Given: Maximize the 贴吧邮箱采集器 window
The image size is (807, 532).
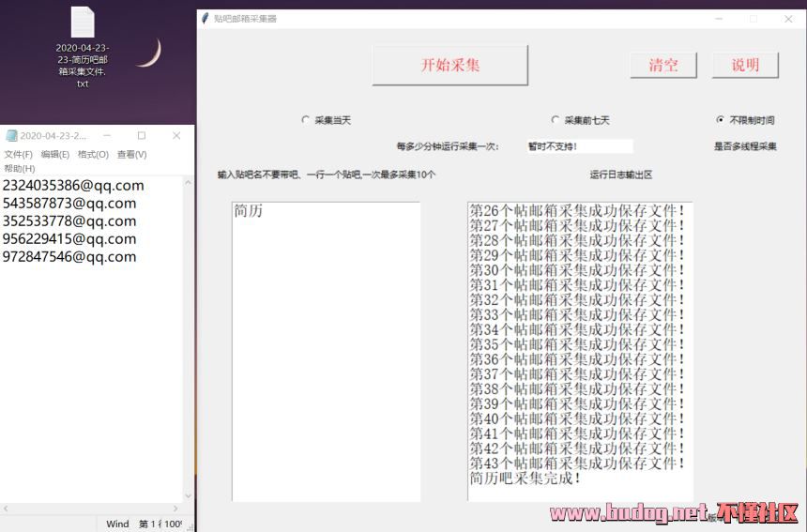Looking at the screenshot, I should tap(753, 18).
